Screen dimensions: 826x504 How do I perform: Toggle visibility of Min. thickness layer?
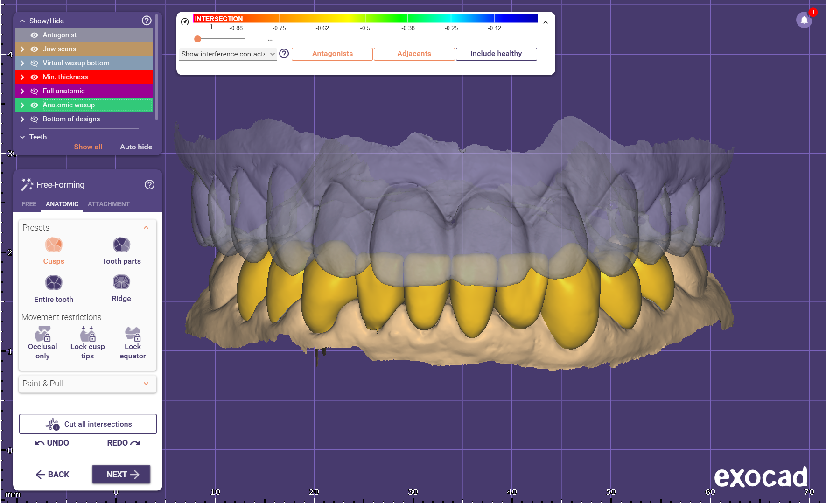click(x=34, y=77)
